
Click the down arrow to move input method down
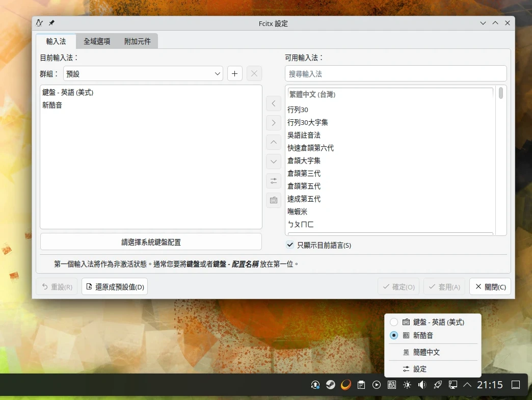click(x=274, y=162)
